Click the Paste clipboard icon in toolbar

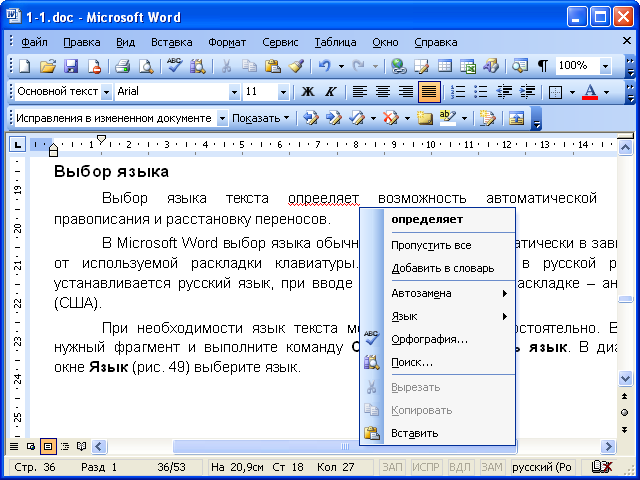coord(272,66)
